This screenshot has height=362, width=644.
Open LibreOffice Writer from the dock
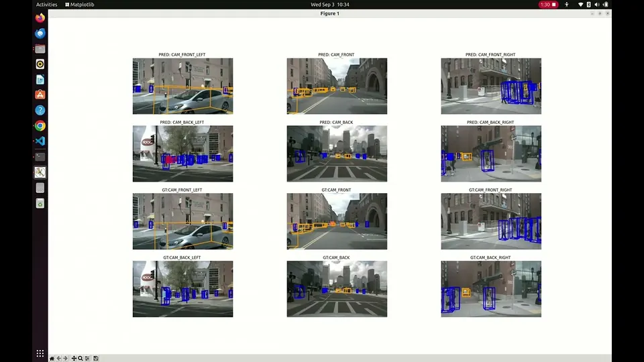tap(40, 80)
